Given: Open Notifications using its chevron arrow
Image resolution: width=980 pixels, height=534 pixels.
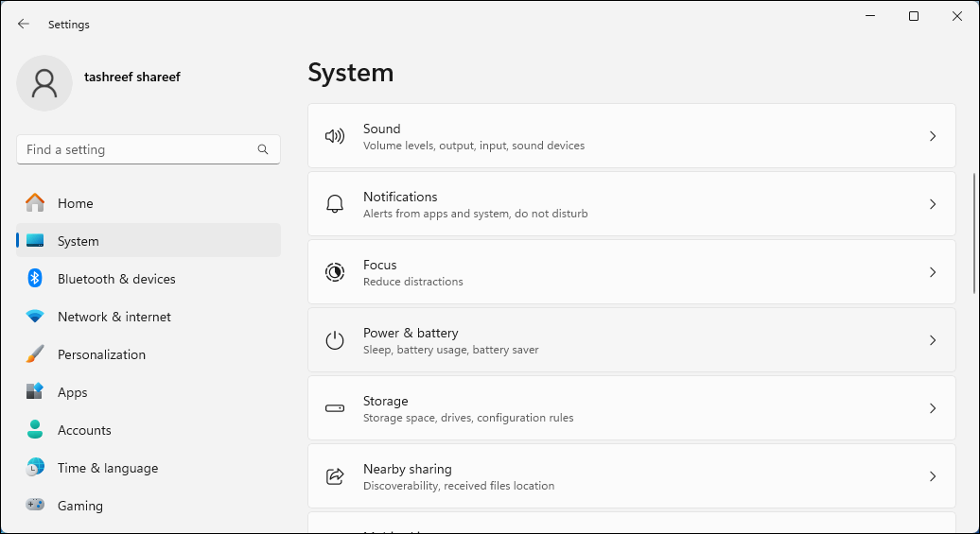Looking at the screenshot, I should pos(932,204).
